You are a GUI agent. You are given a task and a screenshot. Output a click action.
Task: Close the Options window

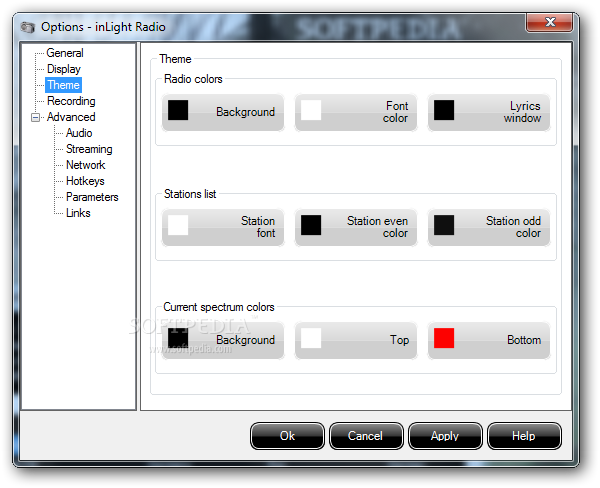(x=549, y=22)
